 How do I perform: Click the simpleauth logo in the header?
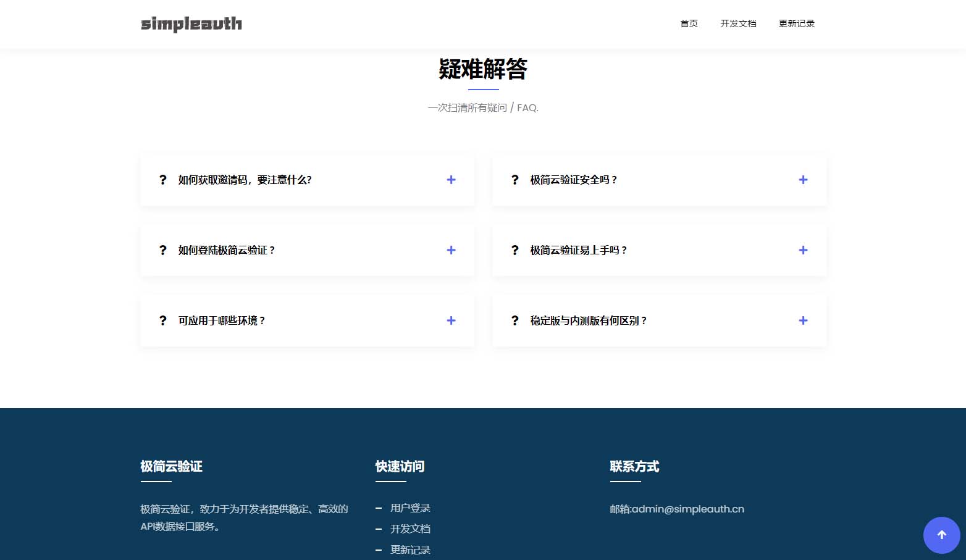[191, 24]
